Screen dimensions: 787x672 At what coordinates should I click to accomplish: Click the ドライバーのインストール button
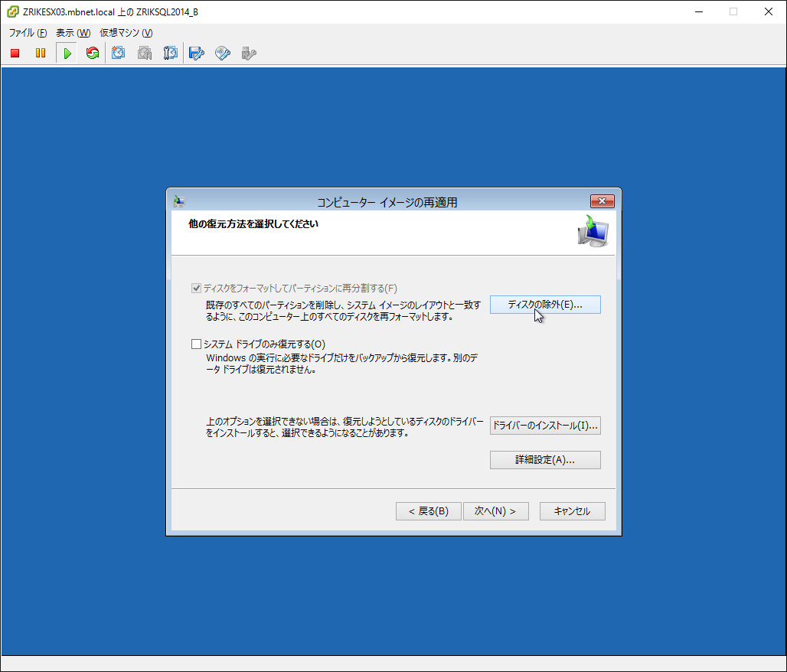coord(545,426)
